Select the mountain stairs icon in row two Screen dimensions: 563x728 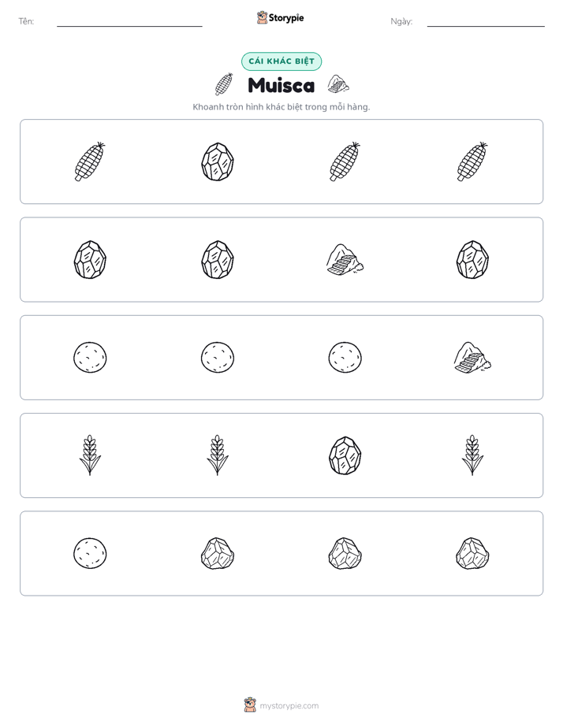345,259
